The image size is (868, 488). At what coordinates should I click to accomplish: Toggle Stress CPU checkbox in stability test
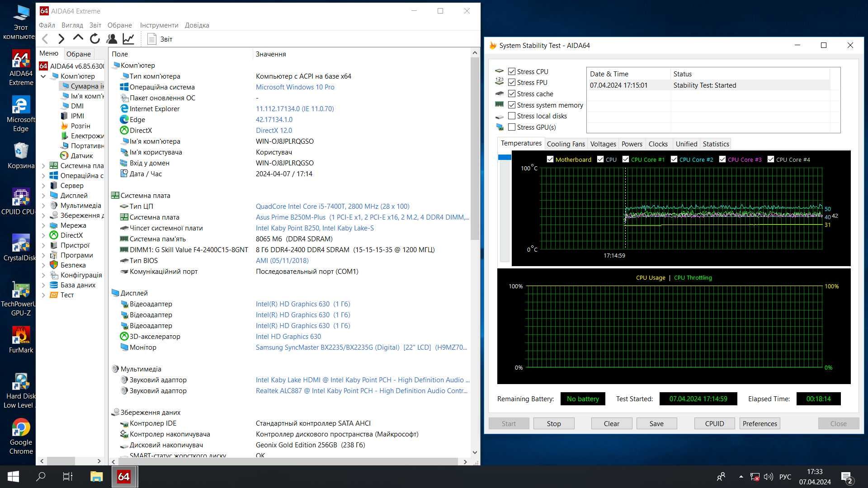pyautogui.click(x=511, y=71)
